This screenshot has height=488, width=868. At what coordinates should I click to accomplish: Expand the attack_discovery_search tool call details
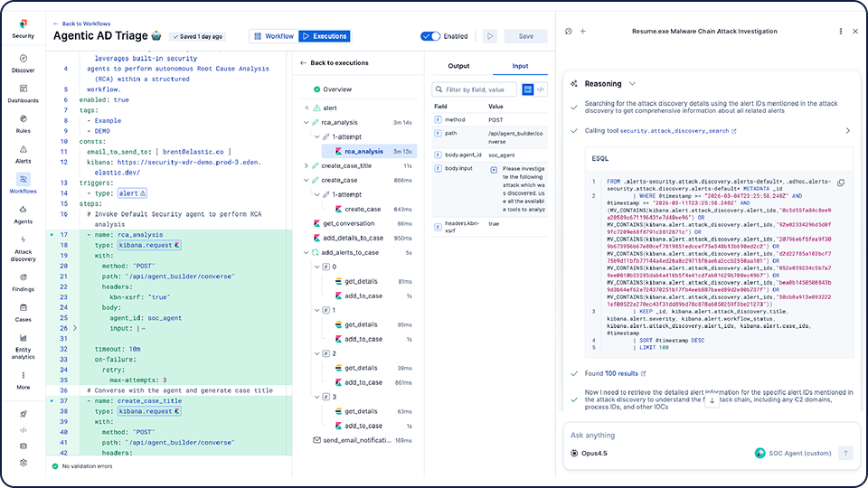point(847,131)
